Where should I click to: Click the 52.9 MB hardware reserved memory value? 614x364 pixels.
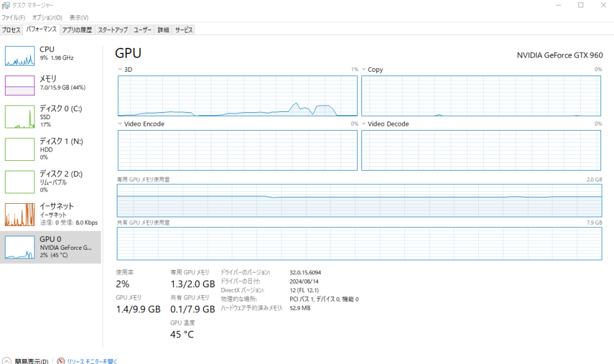click(300, 308)
